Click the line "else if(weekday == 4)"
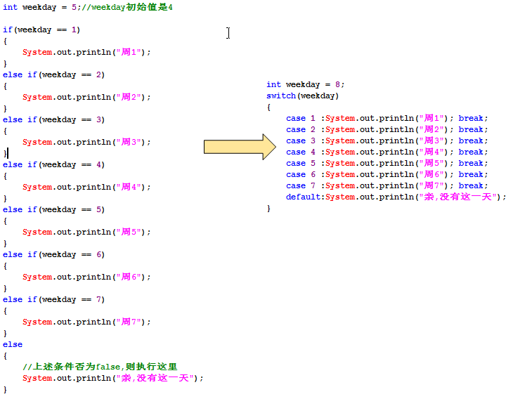Image resolution: width=532 pixels, height=399 pixels. pos(53,165)
